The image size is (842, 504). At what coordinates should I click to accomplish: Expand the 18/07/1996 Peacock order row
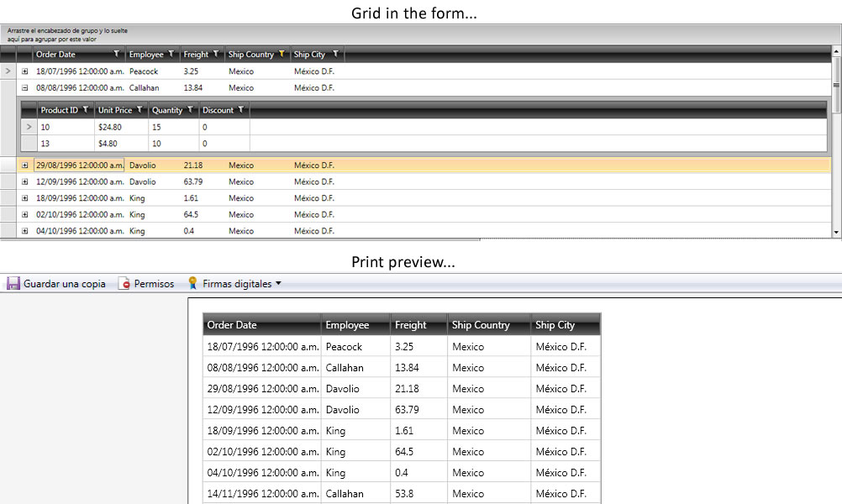coord(24,71)
